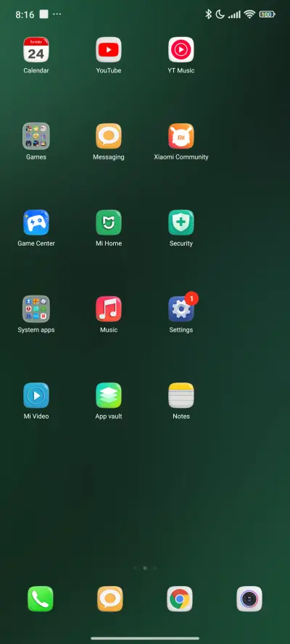The height and width of the screenshot is (644, 290).
Task: Launch the YouTube app
Action: 109,50
